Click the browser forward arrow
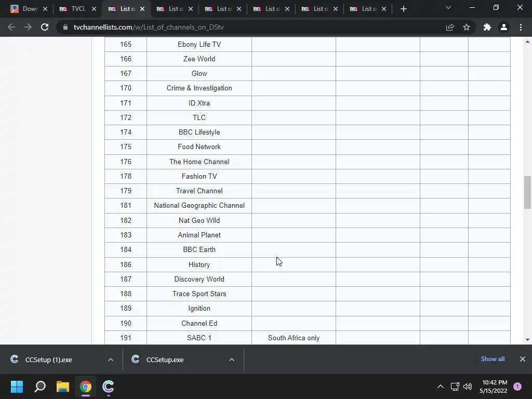This screenshot has height=399, width=532. (x=28, y=27)
